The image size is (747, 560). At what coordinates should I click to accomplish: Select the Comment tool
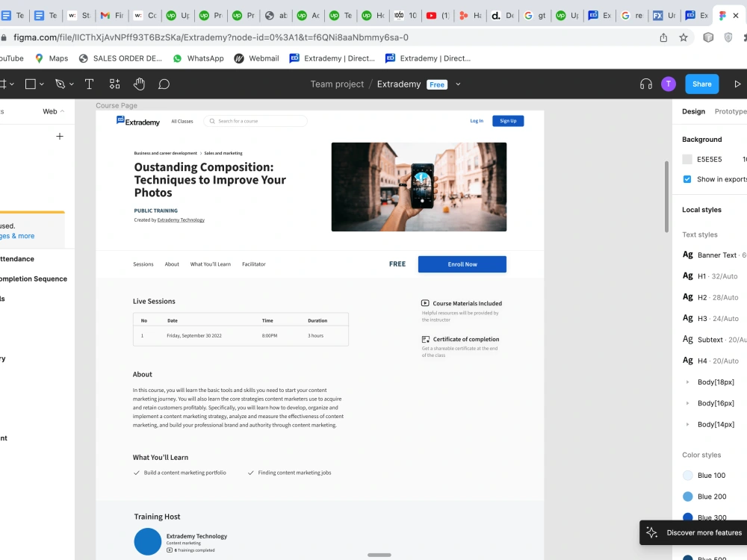click(164, 84)
